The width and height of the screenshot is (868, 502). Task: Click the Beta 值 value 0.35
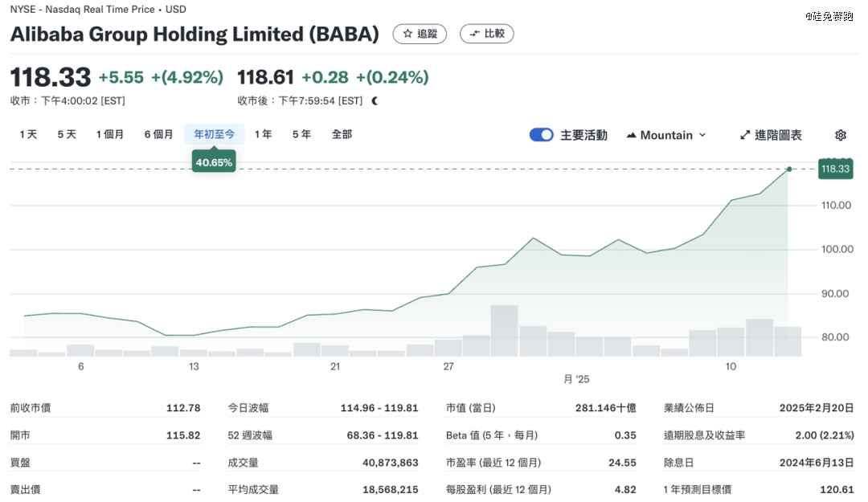point(625,435)
